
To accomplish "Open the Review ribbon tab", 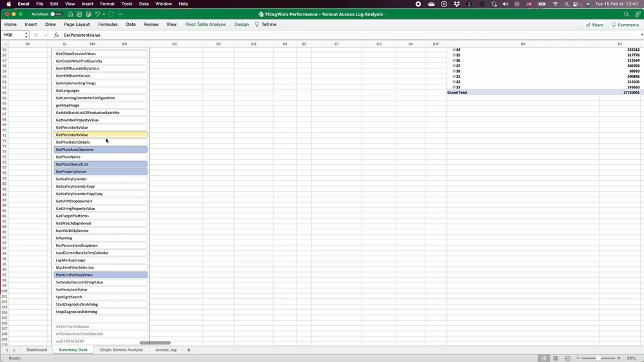I will [151, 24].
